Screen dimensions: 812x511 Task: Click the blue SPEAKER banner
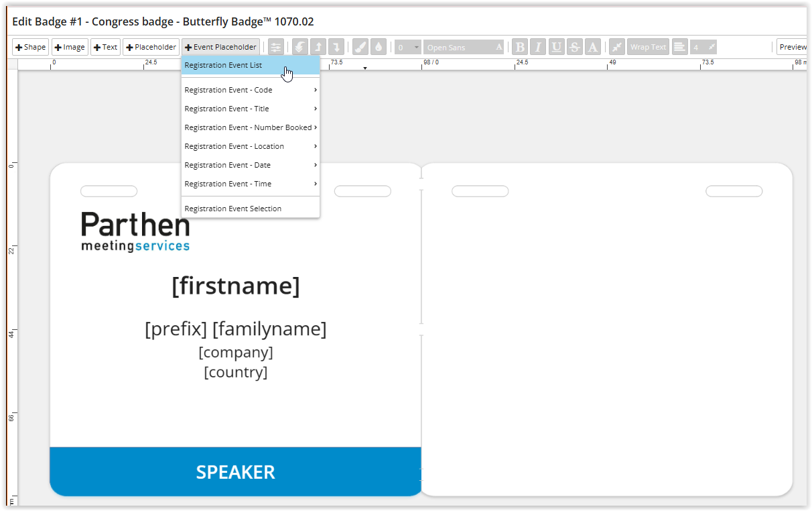235,472
